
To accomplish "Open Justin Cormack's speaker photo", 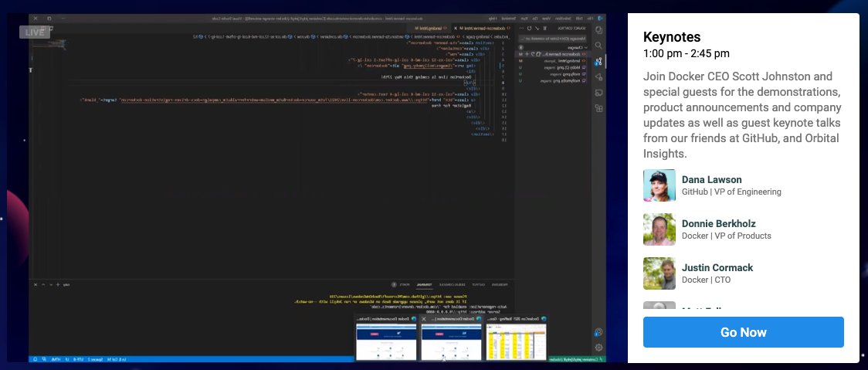I will pyautogui.click(x=659, y=273).
